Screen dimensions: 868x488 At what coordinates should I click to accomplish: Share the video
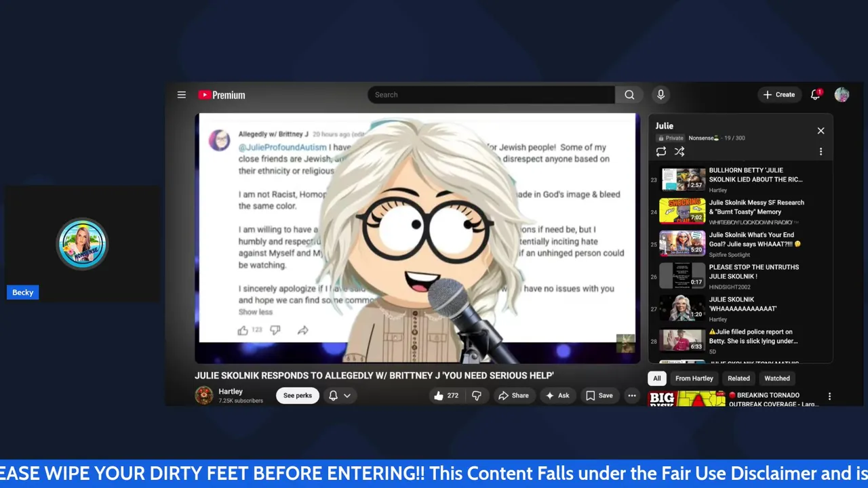tap(513, 396)
